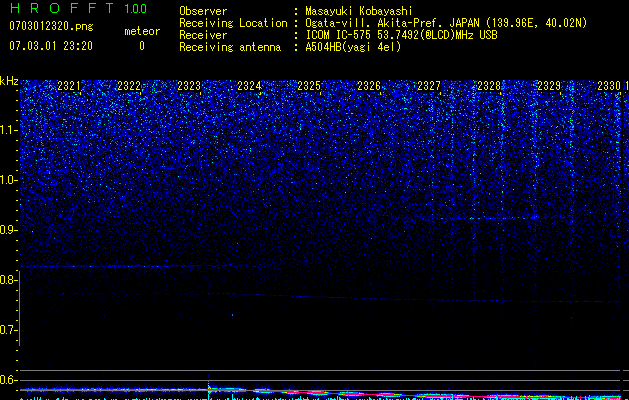Click the Ogata-vill. Akita-Pref. JAPAN location text

coord(446,23)
